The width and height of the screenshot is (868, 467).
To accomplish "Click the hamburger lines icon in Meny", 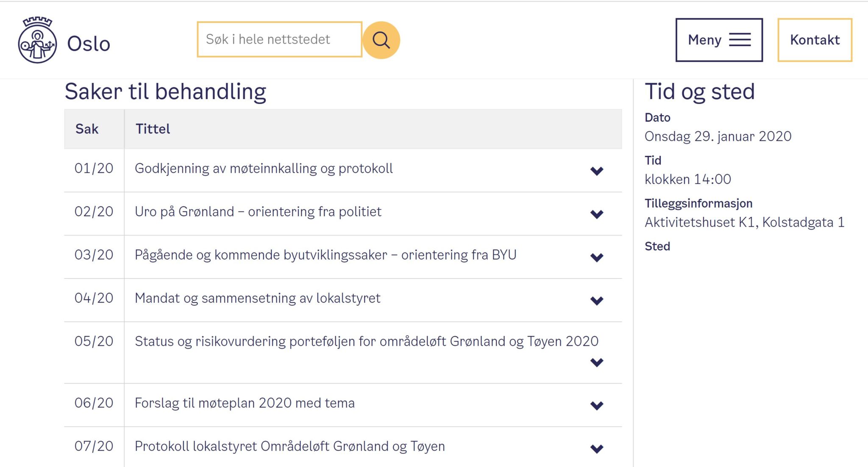I will (x=740, y=40).
